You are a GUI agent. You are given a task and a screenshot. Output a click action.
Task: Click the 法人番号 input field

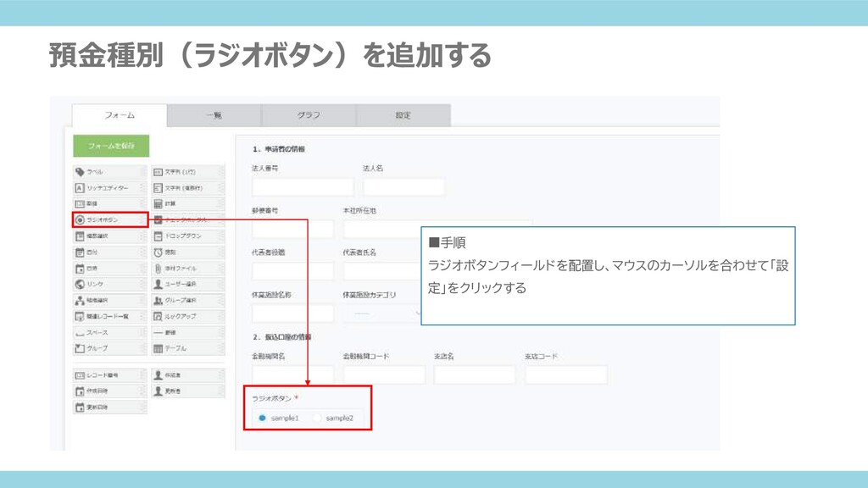303,187
